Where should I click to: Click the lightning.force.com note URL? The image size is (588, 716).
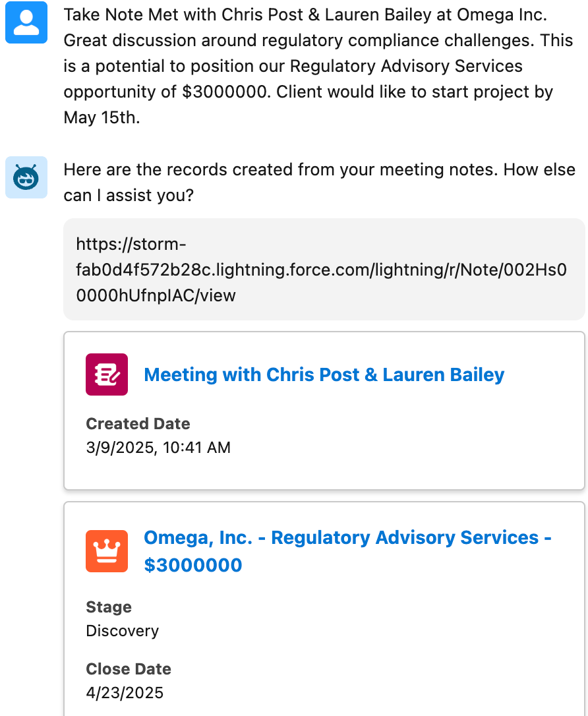click(321, 270)
